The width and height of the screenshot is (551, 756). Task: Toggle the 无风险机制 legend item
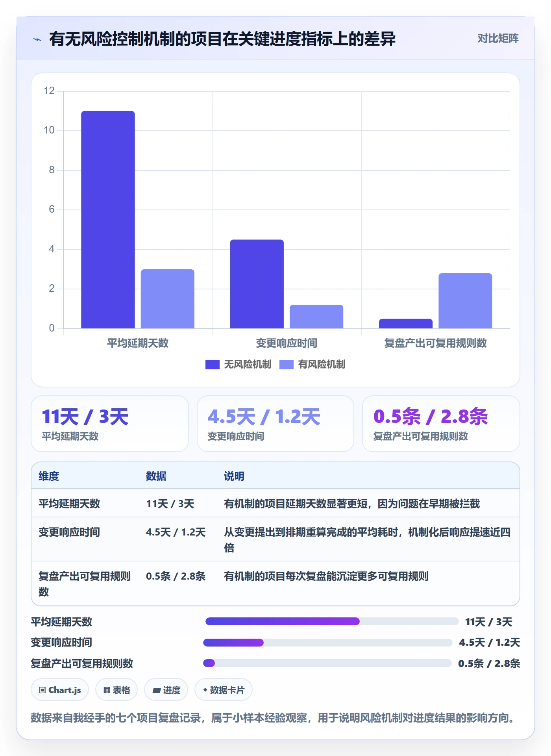[x=238, y=365]
